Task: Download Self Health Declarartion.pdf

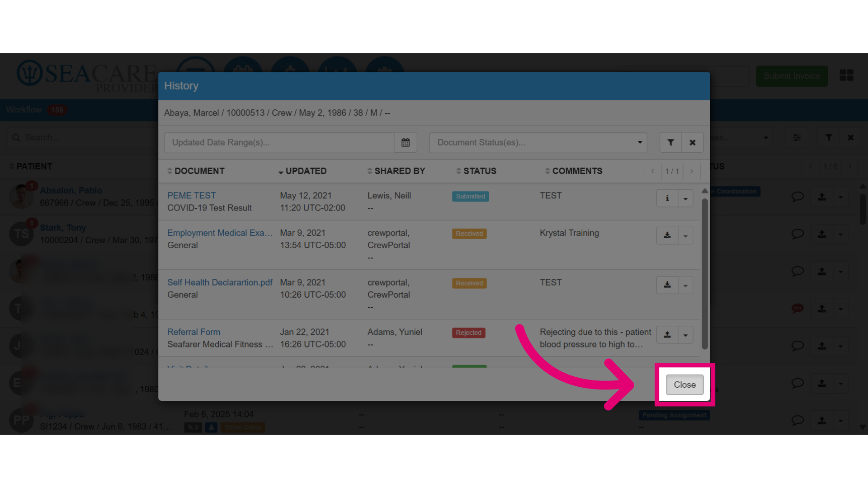Action: click(667, 285)
